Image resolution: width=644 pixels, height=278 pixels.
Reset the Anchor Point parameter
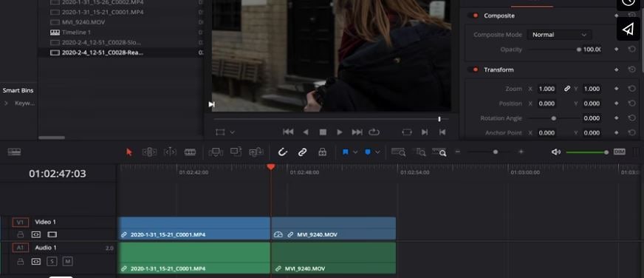coord(632,132)
